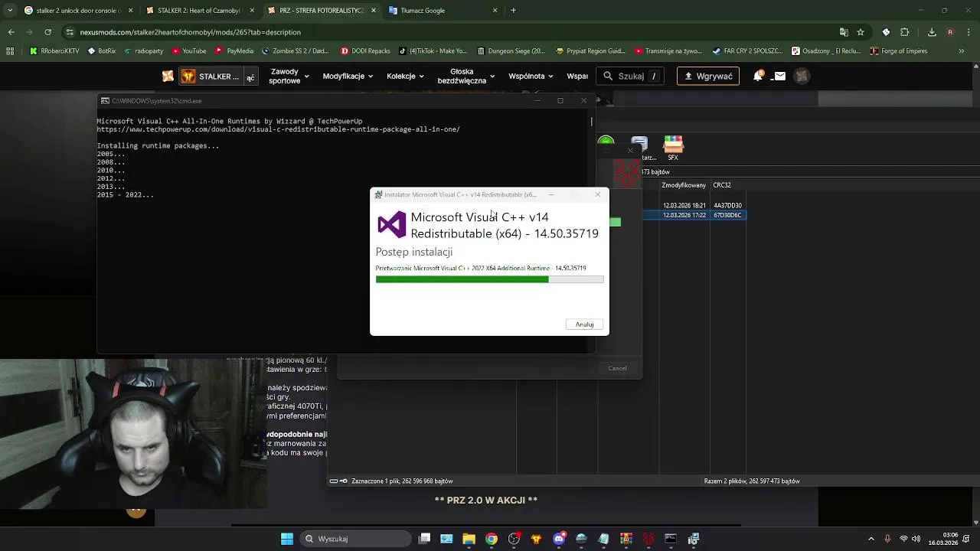Open the Chrome extensions puzzle icon

point(904,32)
